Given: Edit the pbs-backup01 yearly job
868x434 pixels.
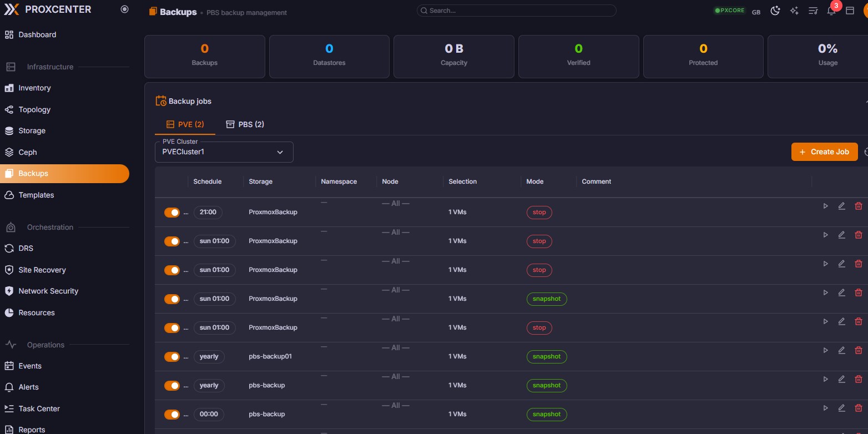Looking at the screenshot, I should pyautogui.click(x=841, y=350).
